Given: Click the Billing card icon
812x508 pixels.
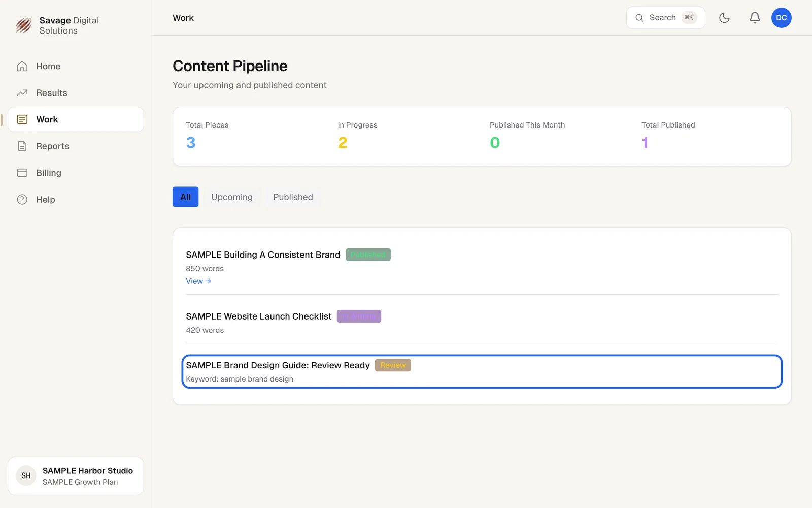Looking at the screenshot, I should (x=22, y=173).
